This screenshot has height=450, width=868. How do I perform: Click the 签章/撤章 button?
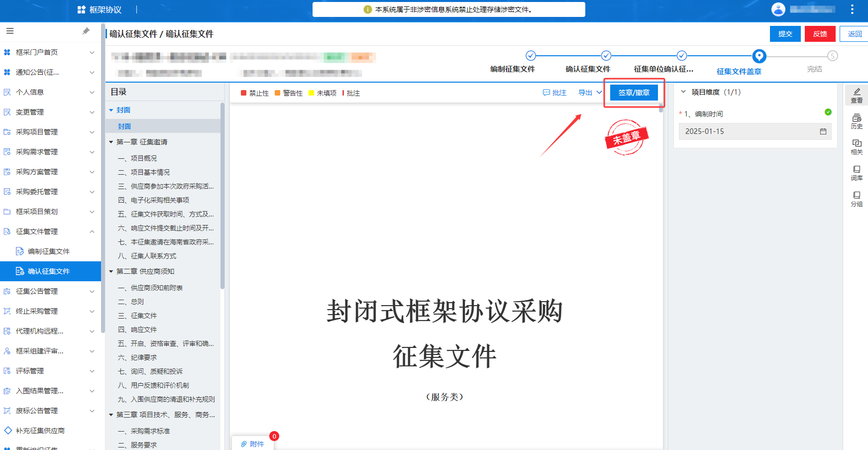click(x=634, y=93)
